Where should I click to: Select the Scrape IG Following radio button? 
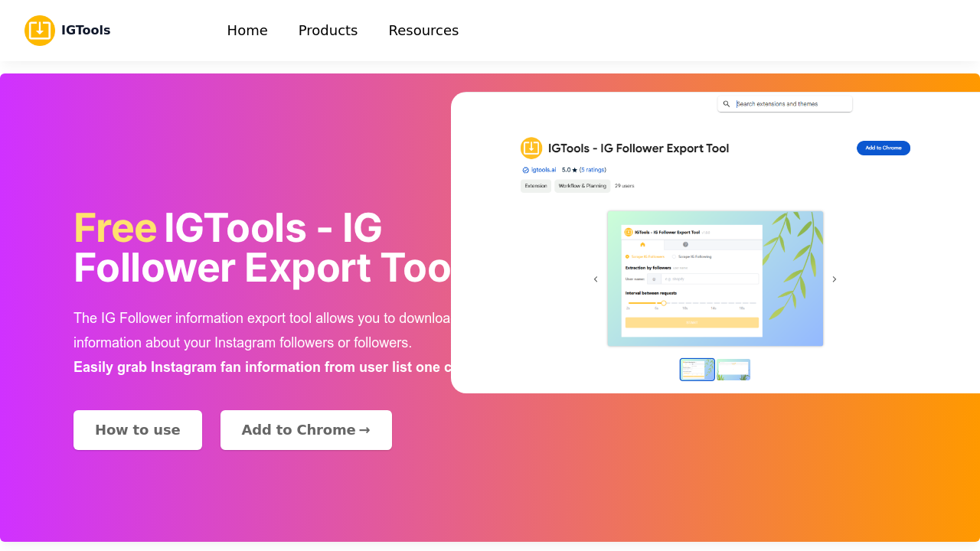tap(674, 256)
